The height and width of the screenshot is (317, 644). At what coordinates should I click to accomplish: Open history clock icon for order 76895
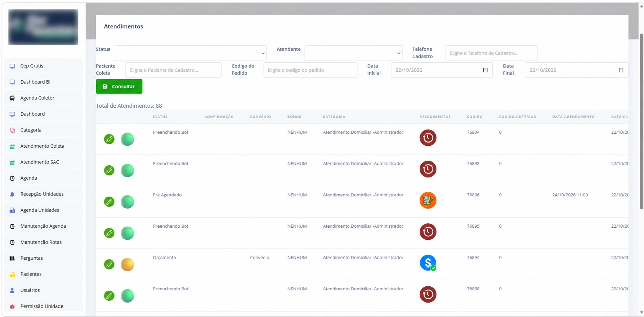428,232
